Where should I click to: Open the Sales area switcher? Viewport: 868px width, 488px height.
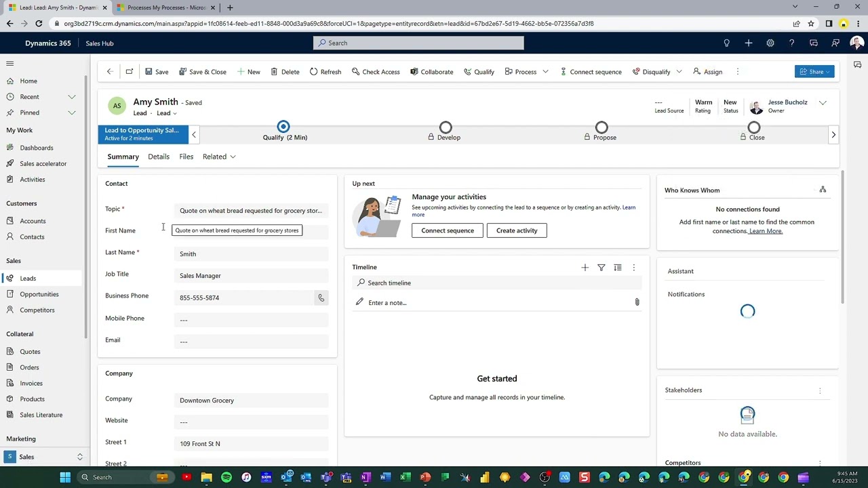pos(45,457)
